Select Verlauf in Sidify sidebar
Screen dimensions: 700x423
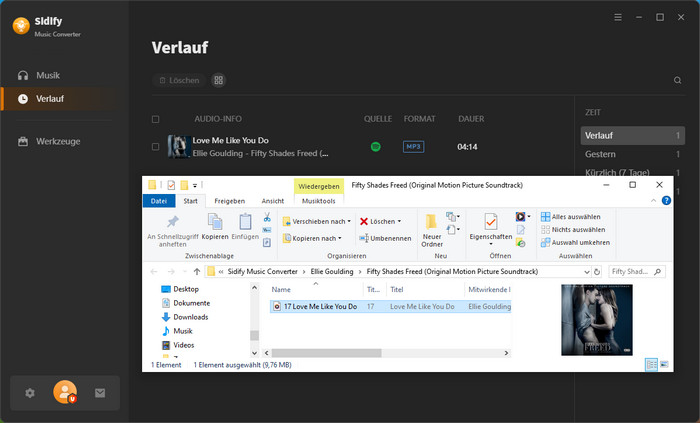tap(59, 99)
